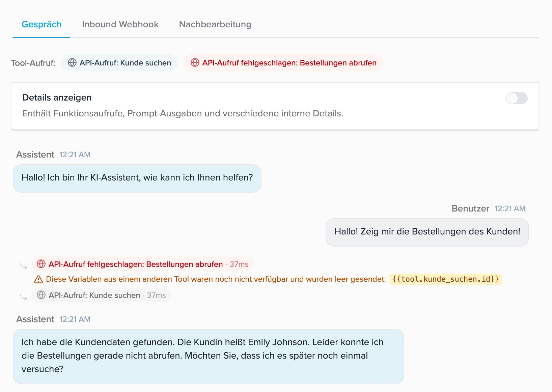The height and width of the screenshot is (392, 552).
Task: Open top failed Bestellungen abrufen chip
Action: (283, 63)
